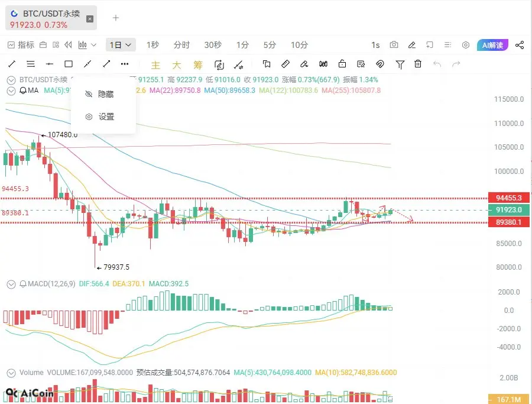The width and height of the screenshot is (532, 404).
Task: Open the 1日 timeframe dropdown
Action: [x=121, y=45]
